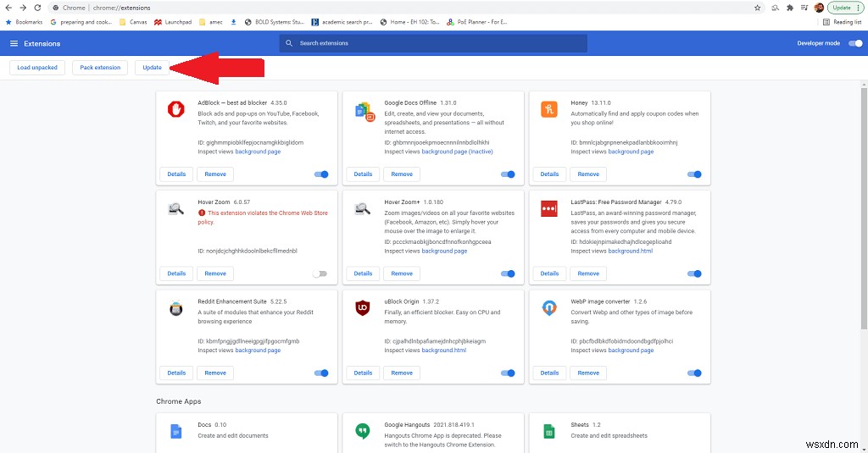Disable the Hover Zoom+ toggle
The width and height of the screenshot is (868, 453).
(x=508, y=273)
